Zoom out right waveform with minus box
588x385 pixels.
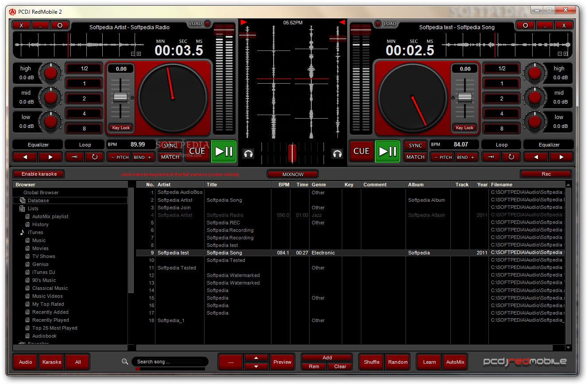coord(560,54)
